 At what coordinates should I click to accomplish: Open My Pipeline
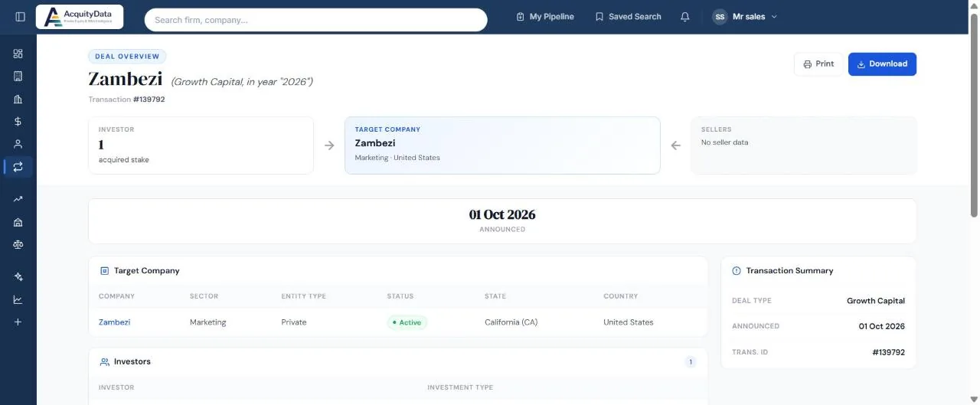[545, 17]
